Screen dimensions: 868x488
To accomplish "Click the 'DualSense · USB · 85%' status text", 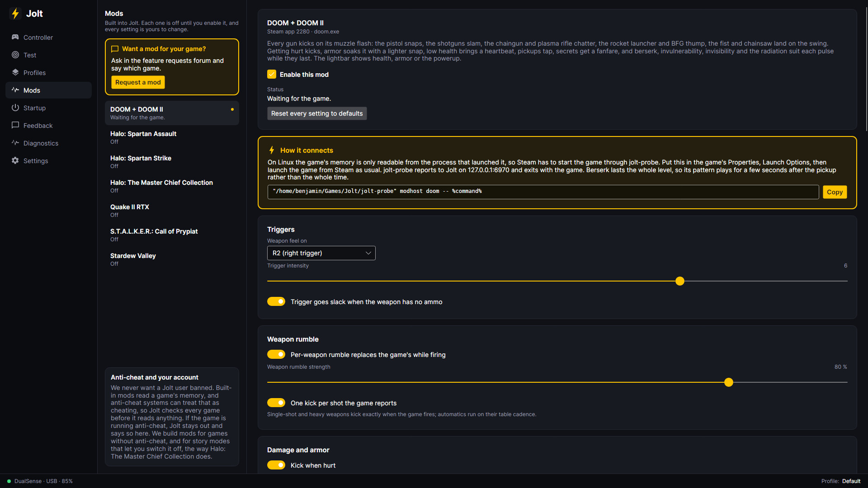I will point(43,481).
